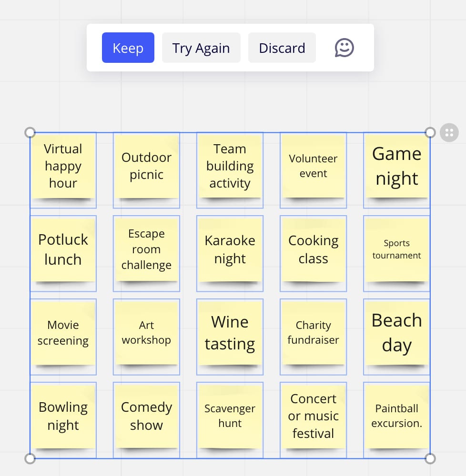Viewport: 466px width, 476px height.
Task: Click the emoji feedback icon
Action: (344, 48)
